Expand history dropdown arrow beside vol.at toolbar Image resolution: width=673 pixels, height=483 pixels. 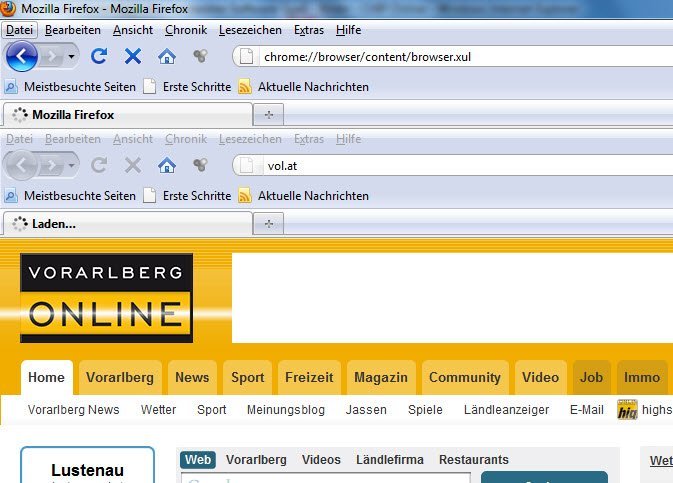[x=70, y=165]
